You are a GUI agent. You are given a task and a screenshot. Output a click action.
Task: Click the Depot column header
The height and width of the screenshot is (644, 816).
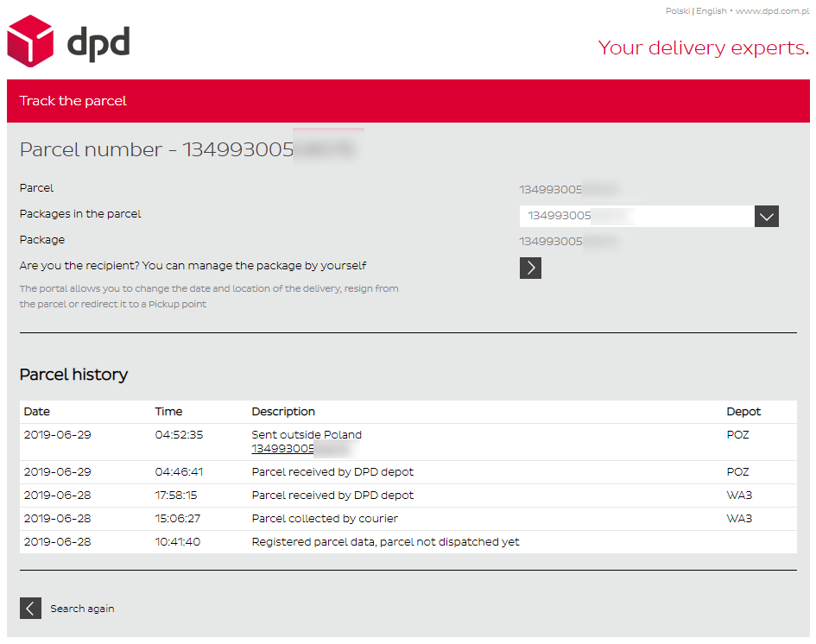[743, 412]
